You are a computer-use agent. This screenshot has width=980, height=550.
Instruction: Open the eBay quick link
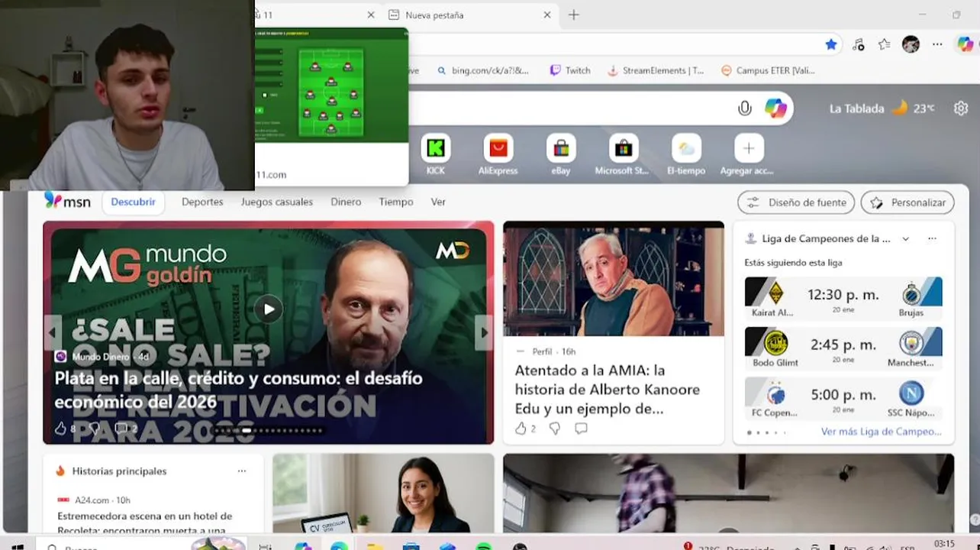tap(561, 154)
